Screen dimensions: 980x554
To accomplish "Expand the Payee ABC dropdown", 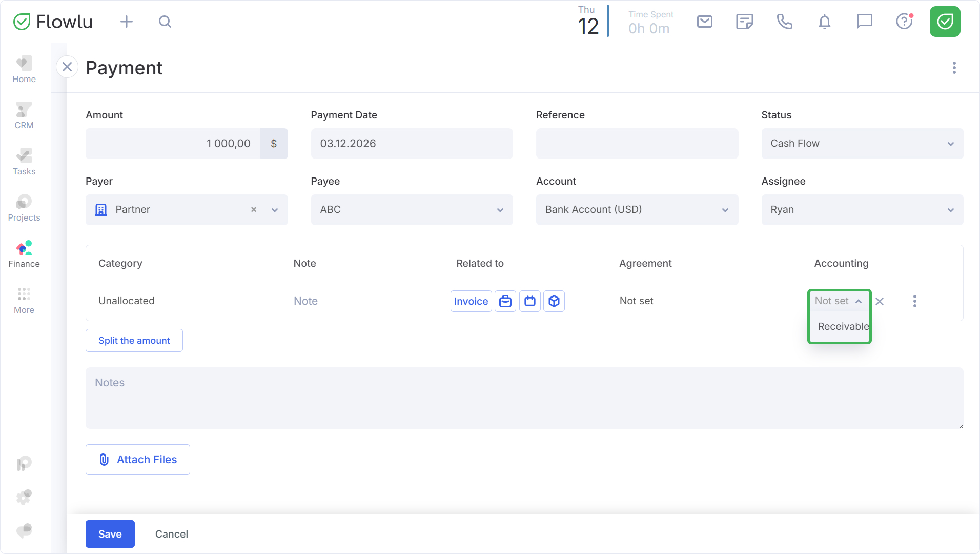I will tap(412, 210).
